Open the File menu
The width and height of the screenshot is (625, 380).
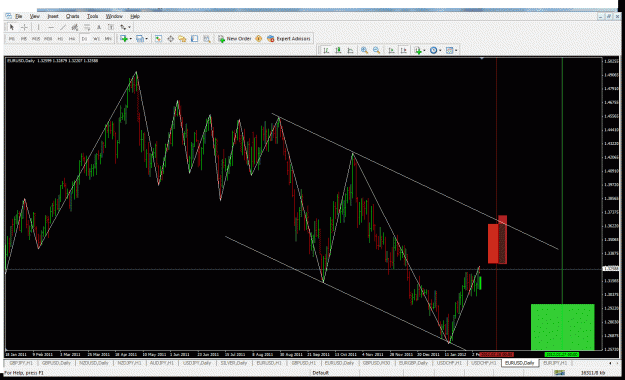point(18,16)
